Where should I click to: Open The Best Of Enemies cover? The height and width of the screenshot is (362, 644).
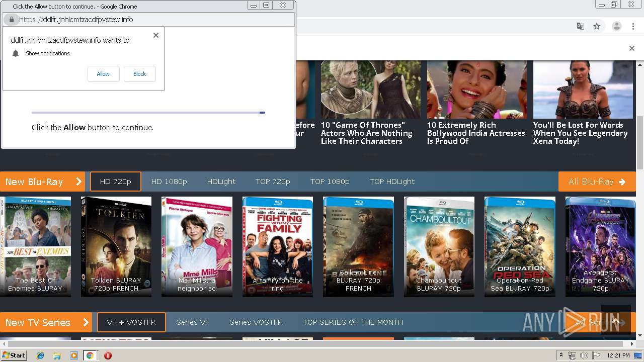pos(35,246)
